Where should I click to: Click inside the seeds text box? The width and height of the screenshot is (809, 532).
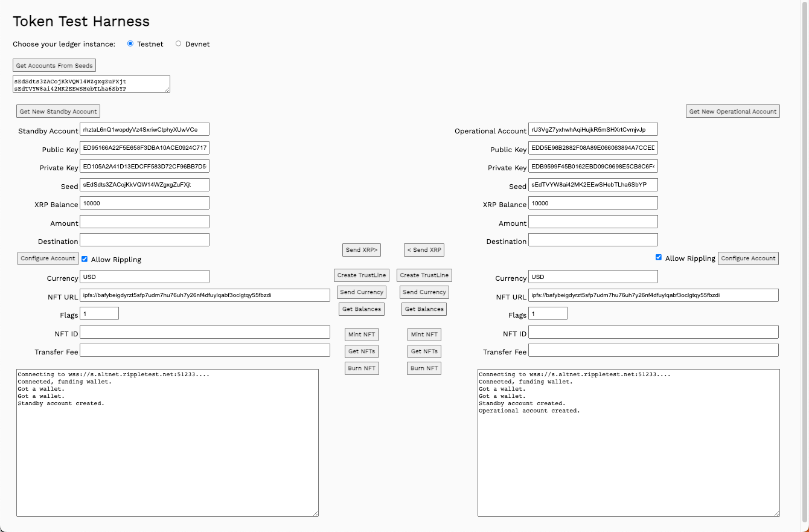pyautogui.click(x=90, y=84)
